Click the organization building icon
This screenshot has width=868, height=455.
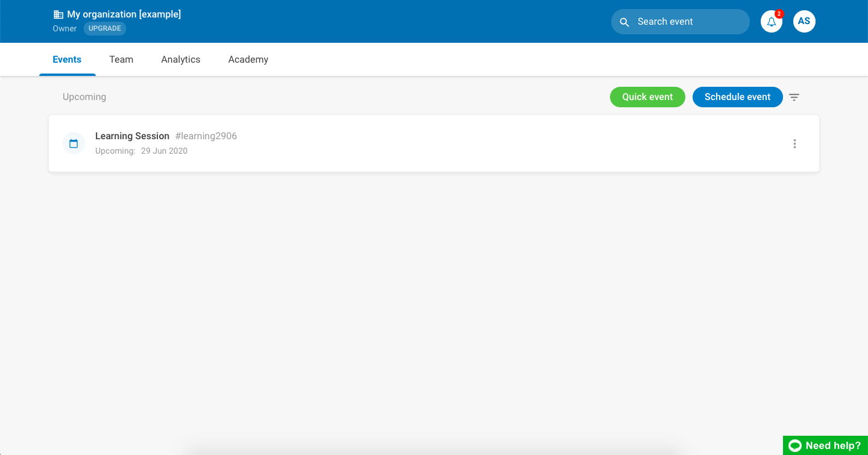pyautogui.click(x=58, y=14)
